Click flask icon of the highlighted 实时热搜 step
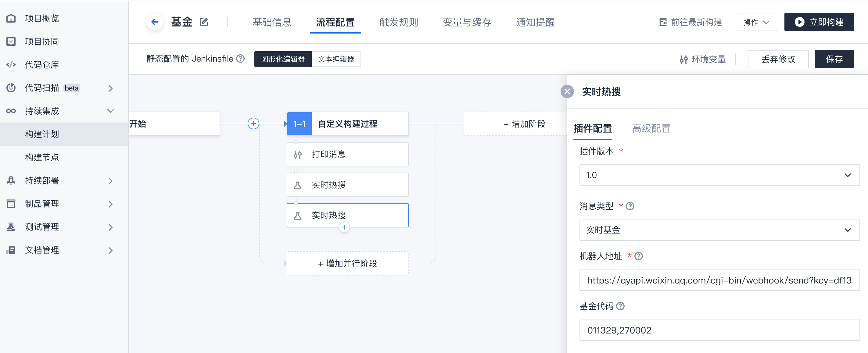Screen dimensions: 868x353 [x=298, y=216]
